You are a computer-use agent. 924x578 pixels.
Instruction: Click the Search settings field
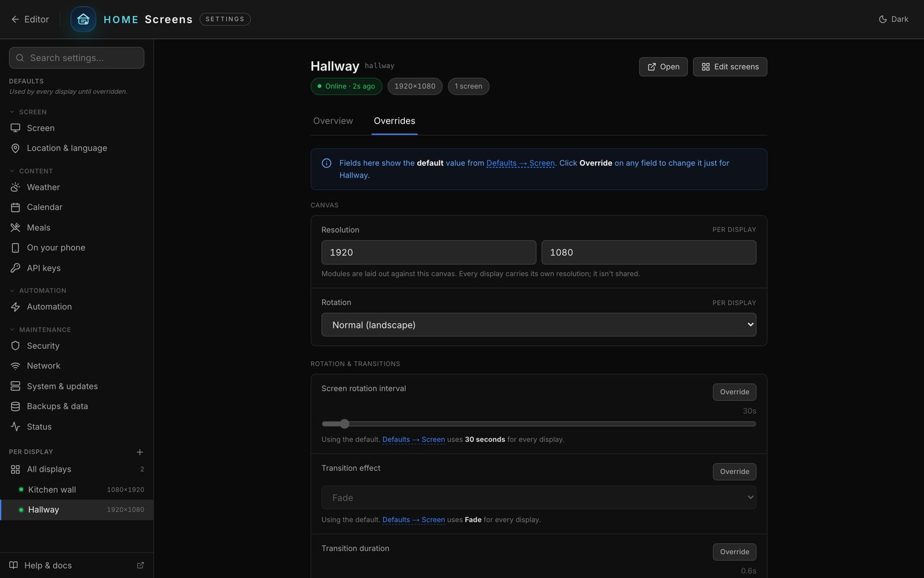(77, 58)
